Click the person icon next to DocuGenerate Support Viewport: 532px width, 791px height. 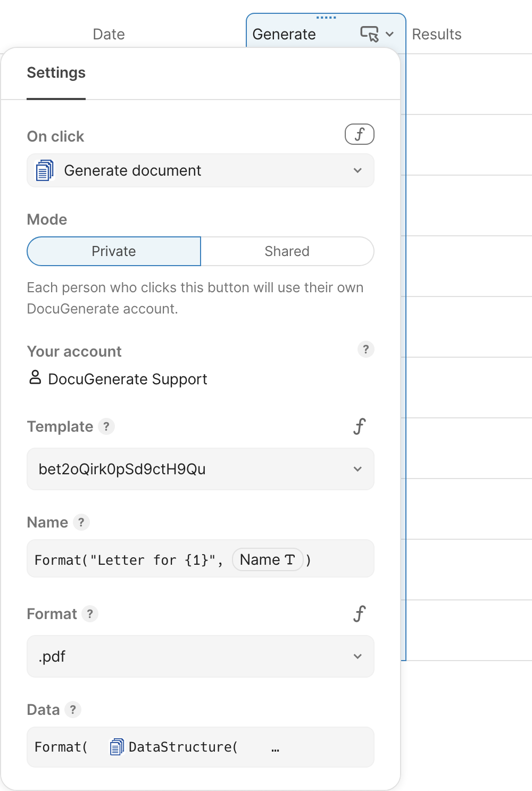[x=34, y=378]
